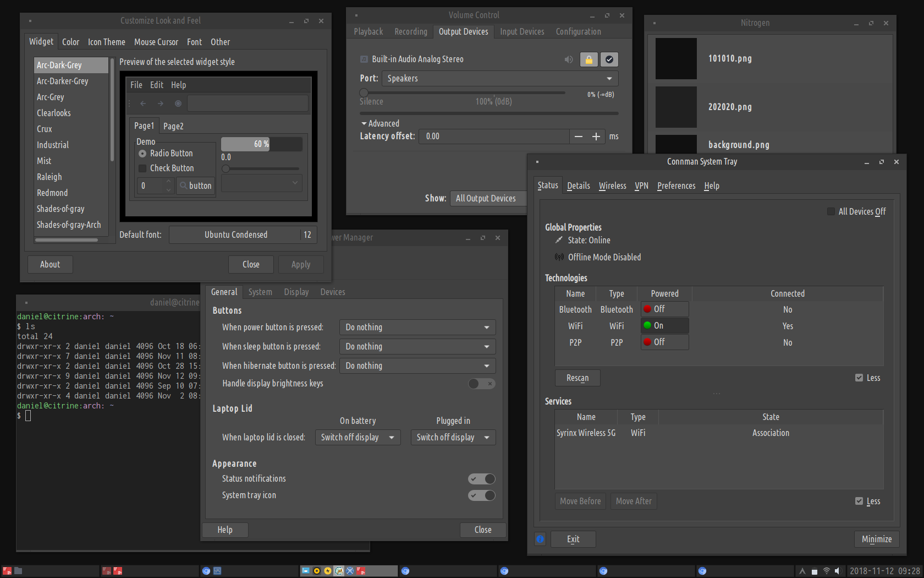The image size is (924, 578).
Task: Select the 202020.png wallpaper thumbnail
Action: 676,107
